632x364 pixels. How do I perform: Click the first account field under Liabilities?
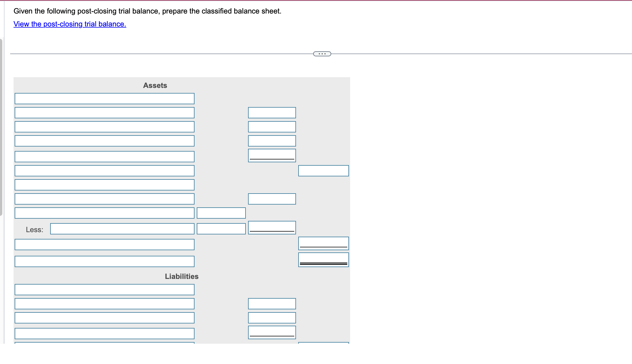(x=104, y=289)
